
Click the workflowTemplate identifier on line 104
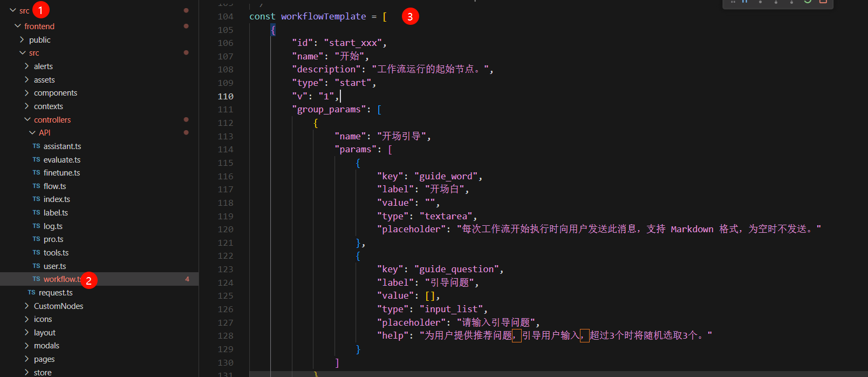[324, 17]
